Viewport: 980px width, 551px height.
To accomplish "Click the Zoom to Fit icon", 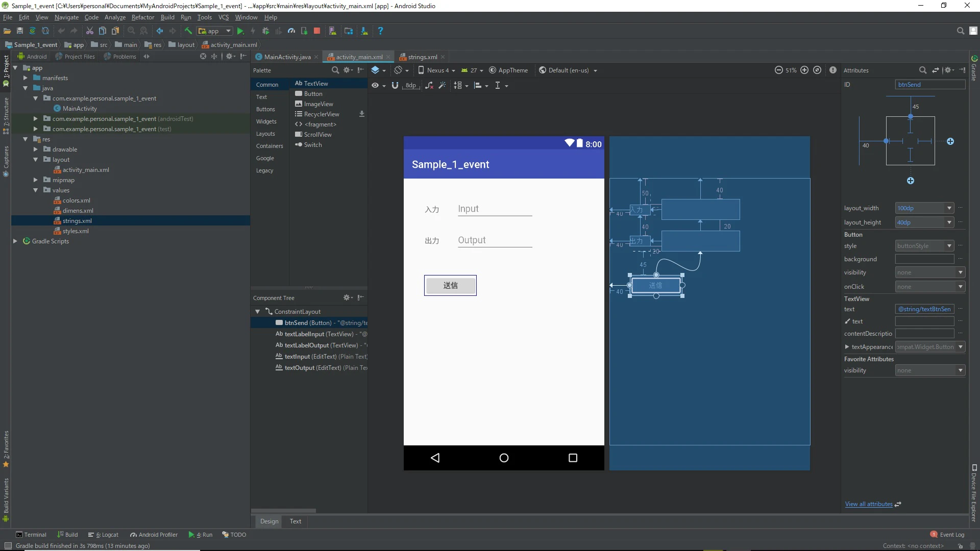I will 817,70.
